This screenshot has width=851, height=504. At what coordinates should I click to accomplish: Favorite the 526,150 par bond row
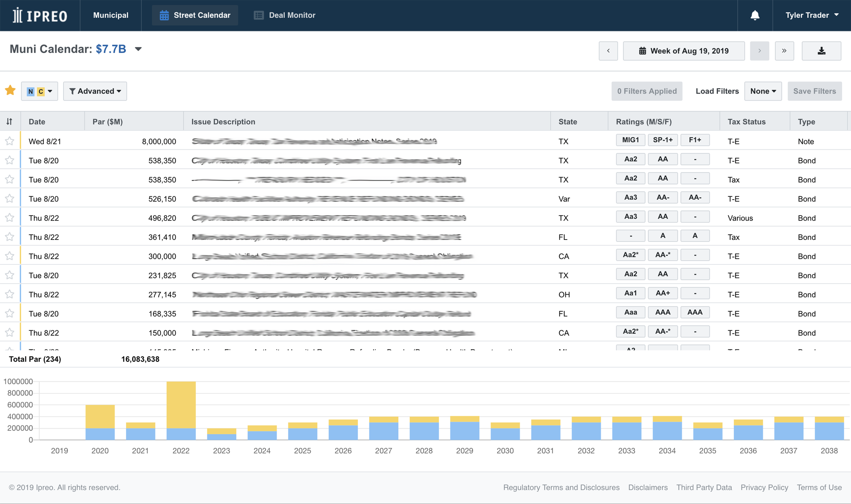click(x=10, y=198)
